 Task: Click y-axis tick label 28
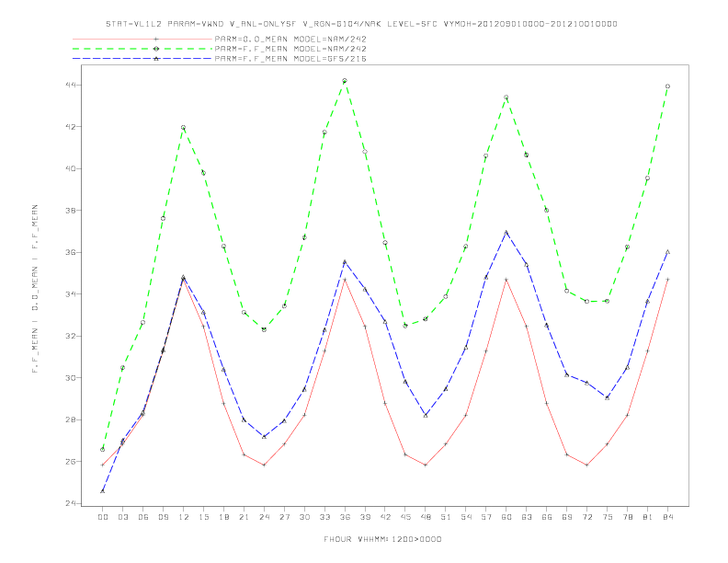click(x=72, y=419)
